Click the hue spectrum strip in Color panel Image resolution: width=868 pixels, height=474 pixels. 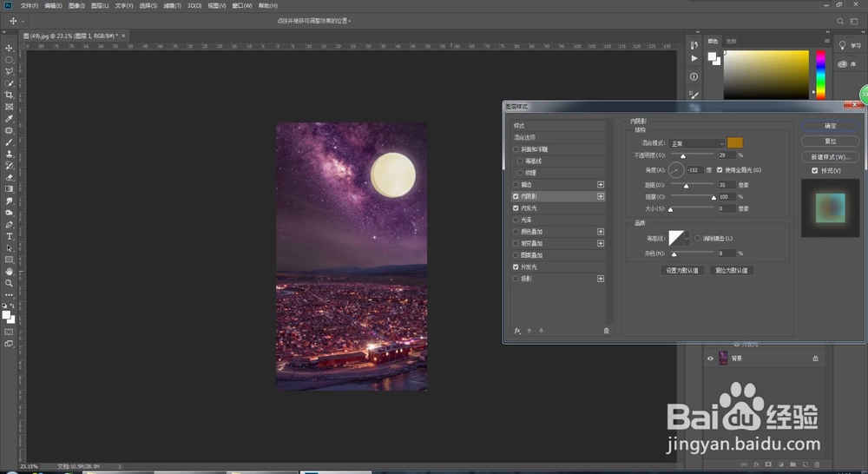pyautogui.click(x=821, y=76)
